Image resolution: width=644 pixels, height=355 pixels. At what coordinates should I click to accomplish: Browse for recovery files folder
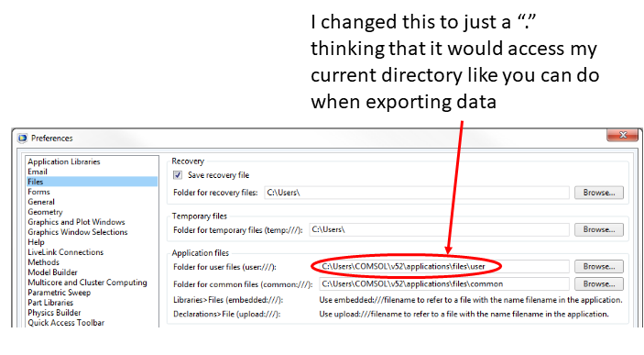click(599, 193)
